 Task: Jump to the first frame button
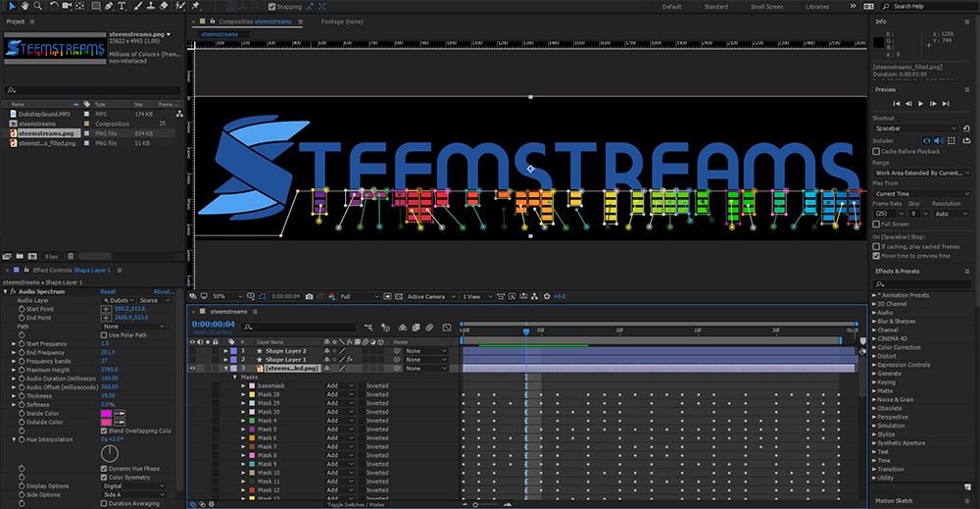[x=897, y=104]
